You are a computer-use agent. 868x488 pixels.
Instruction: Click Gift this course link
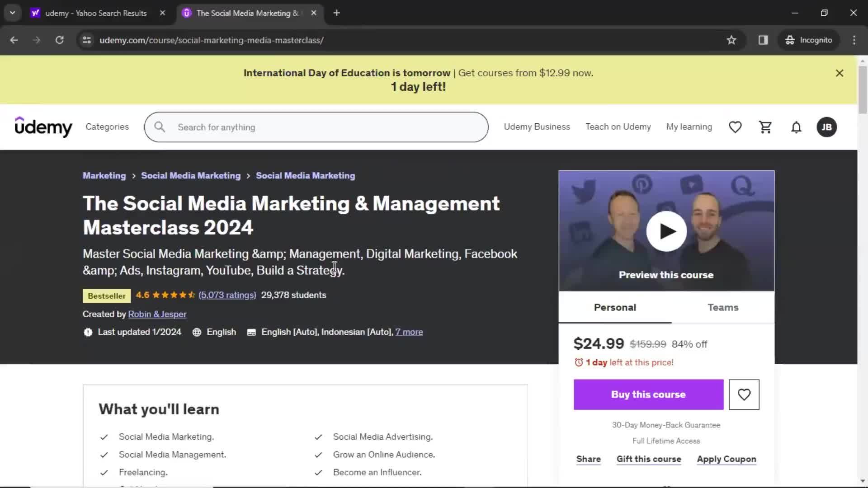pyautogui.click(x=649, y=459)
